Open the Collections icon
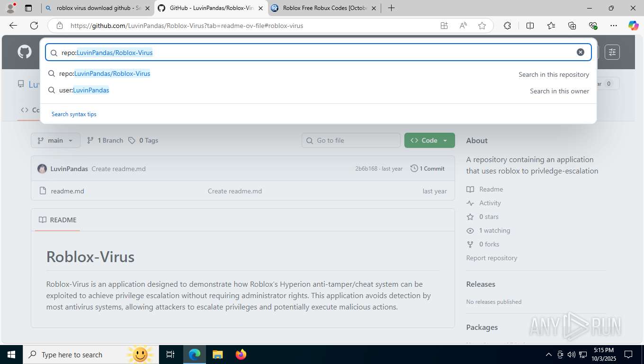Screen dimensions: 644x364 click(572, 26)
